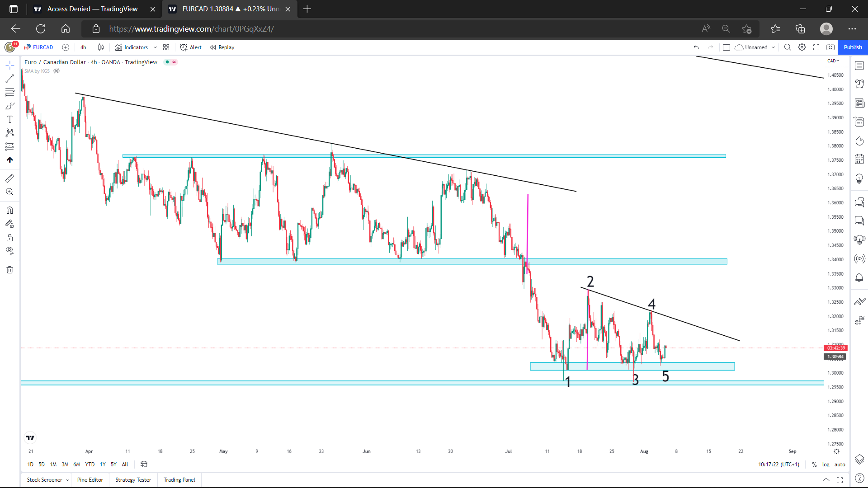Switch to the Pine Editor tab

90,479
